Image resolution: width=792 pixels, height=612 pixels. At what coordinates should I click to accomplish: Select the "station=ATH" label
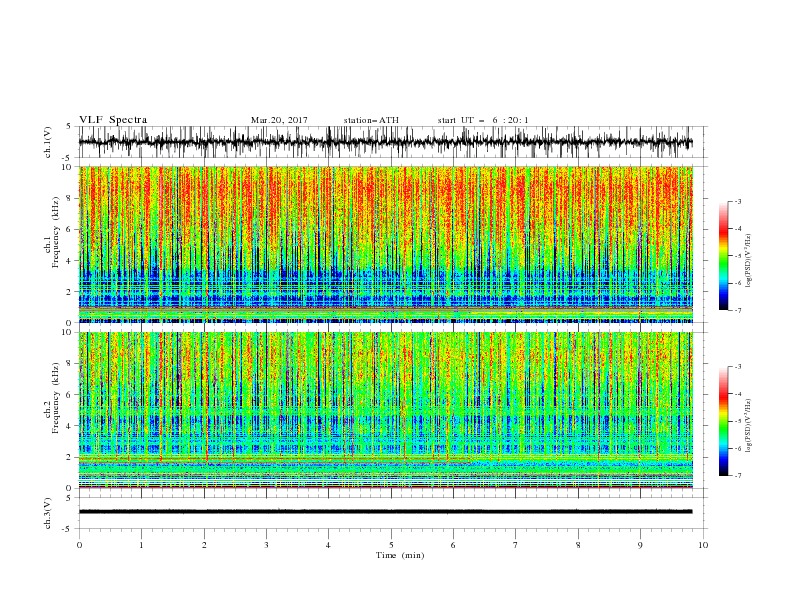[x=371, y=120]
